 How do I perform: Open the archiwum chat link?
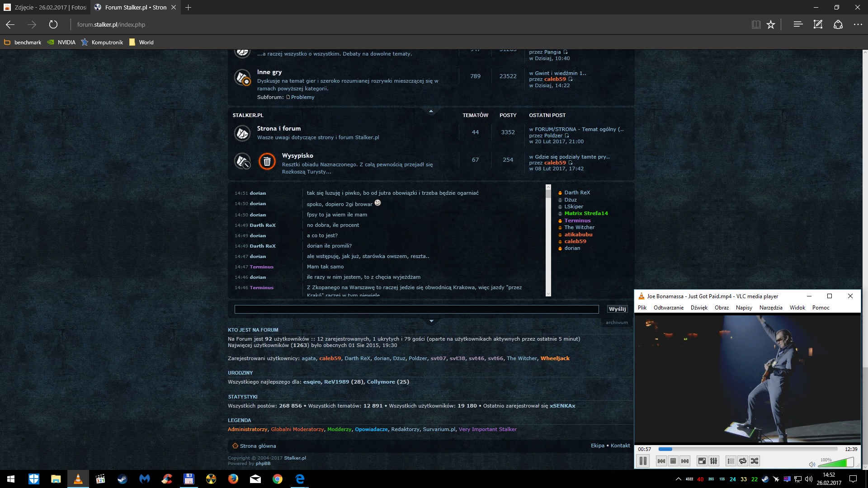pyautogui.click(x=617, y=322)
